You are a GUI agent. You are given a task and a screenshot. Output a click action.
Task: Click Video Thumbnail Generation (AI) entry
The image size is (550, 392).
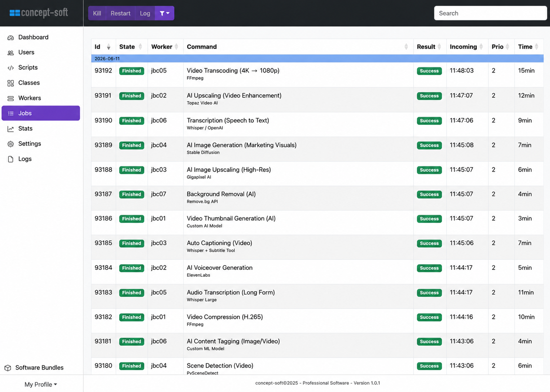[231, 218]
